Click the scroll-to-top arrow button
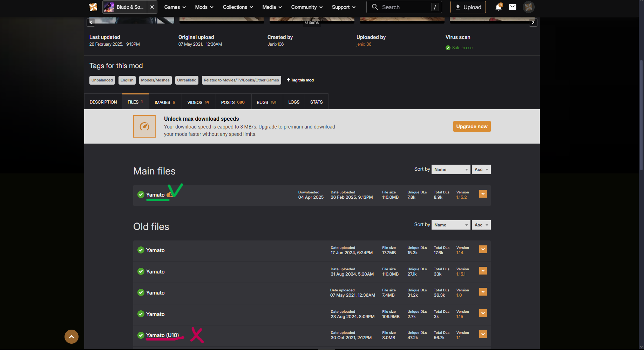Screen dimensions: 644x350 (x=72, y=337)
